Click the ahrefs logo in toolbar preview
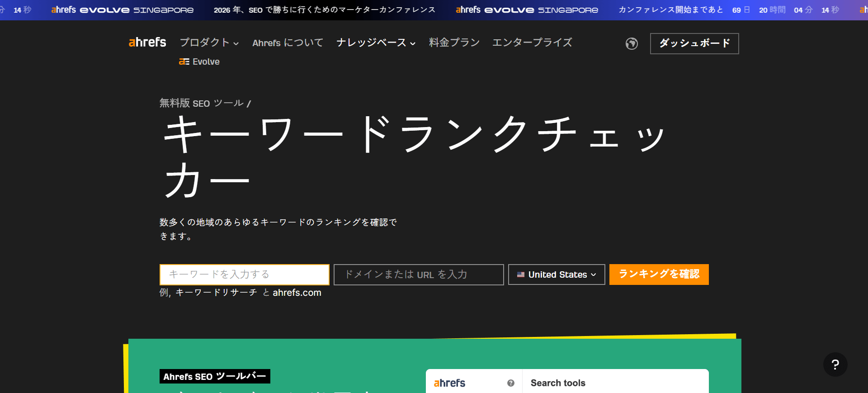The image size is (868, 393). click(x=449, y=383)
